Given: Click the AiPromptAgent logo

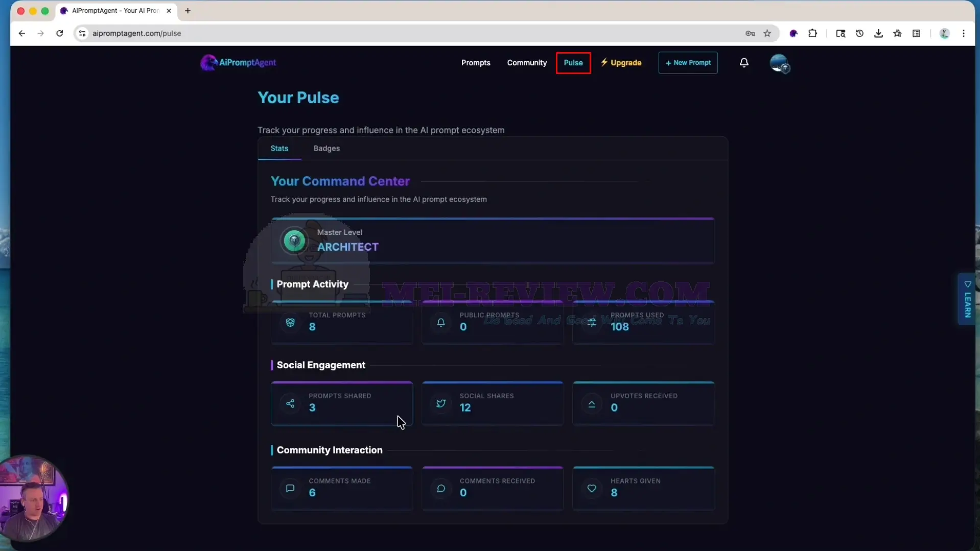Looking at the screenshot, I should 238,62.
